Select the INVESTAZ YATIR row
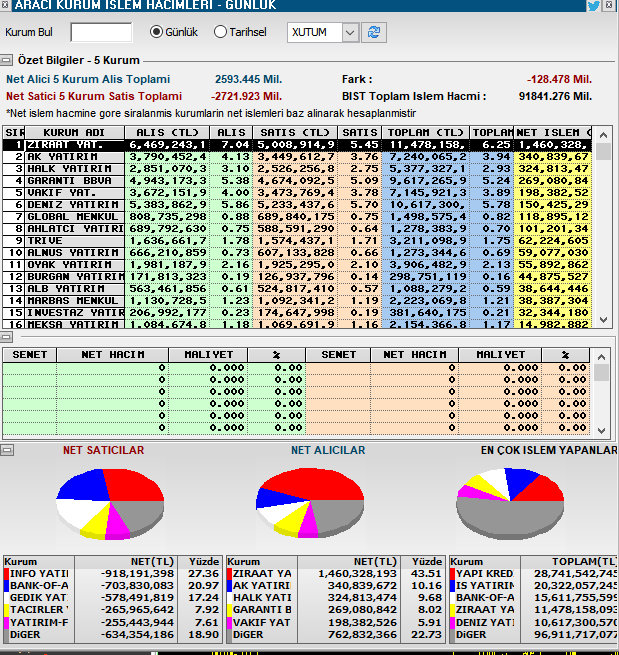Image resolution: width=619 pixels, height=655 pixels. [297, 313]
